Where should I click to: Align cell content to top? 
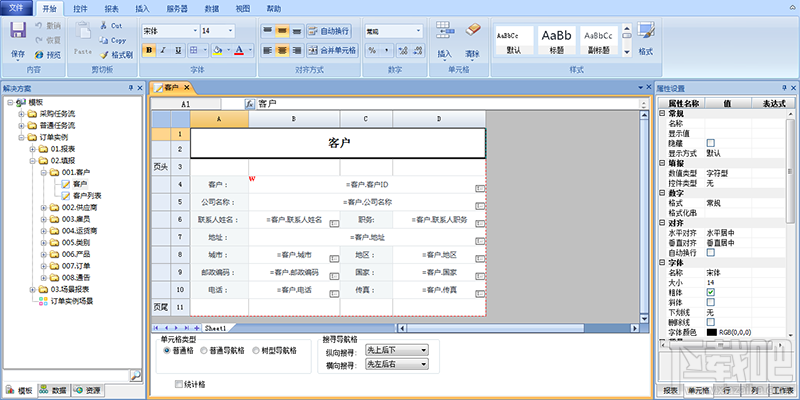pos(267,31)
